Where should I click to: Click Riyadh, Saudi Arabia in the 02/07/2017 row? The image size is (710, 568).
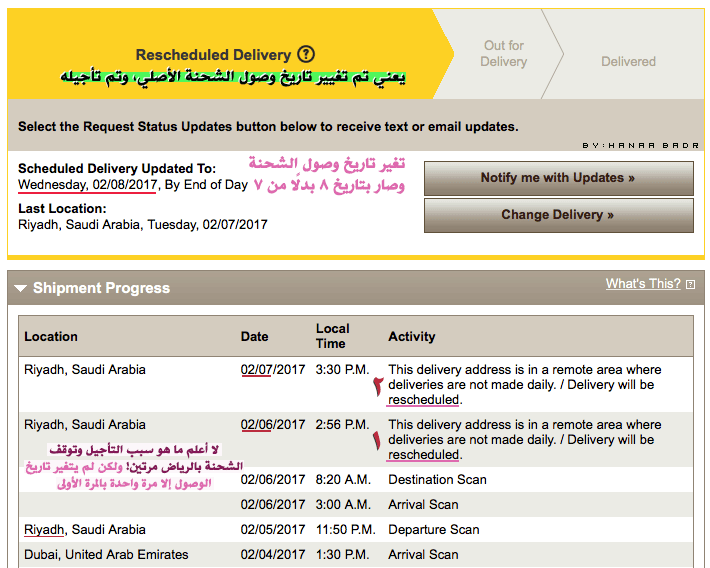click(85, 370)
